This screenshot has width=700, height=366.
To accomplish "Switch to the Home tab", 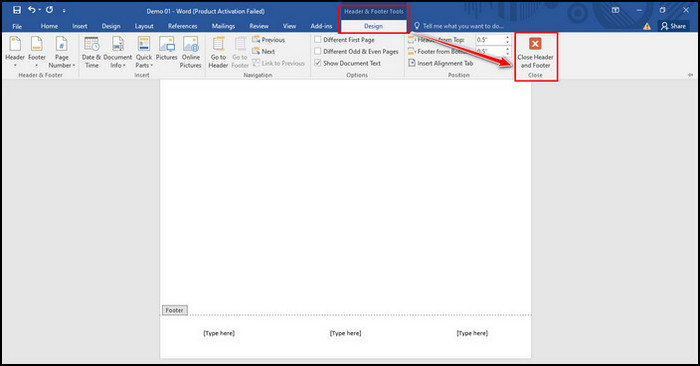I will pyautogui.click(x=49, y=26).
